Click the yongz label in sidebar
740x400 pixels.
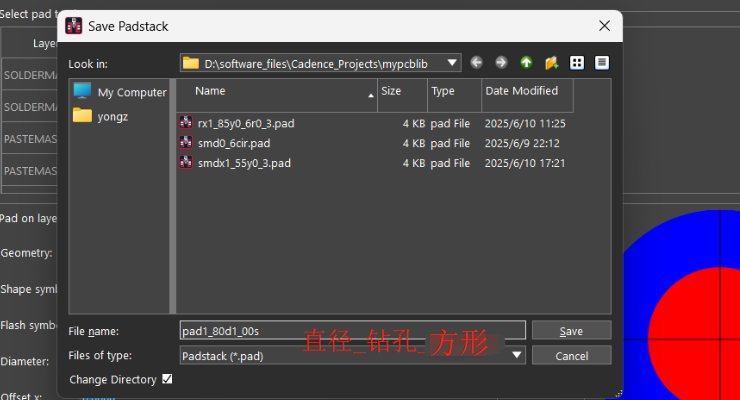[x=112, y=117]
